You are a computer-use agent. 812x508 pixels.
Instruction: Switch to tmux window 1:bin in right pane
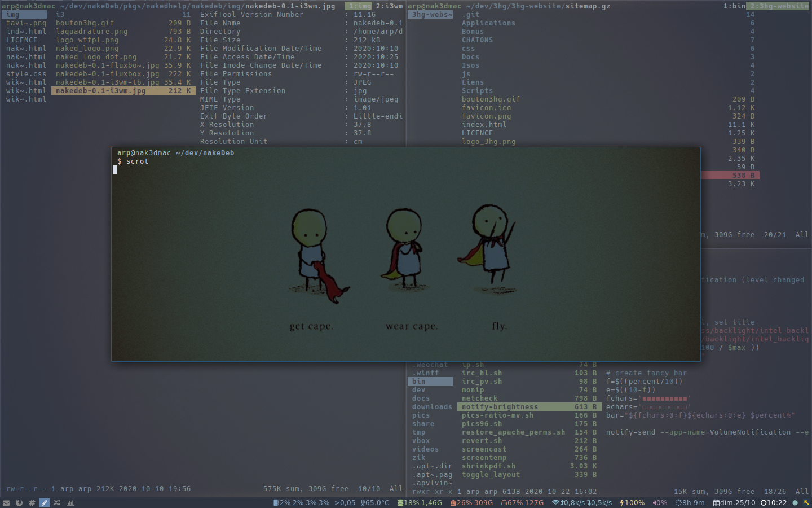pyautogui.click(x=735, y=6)
